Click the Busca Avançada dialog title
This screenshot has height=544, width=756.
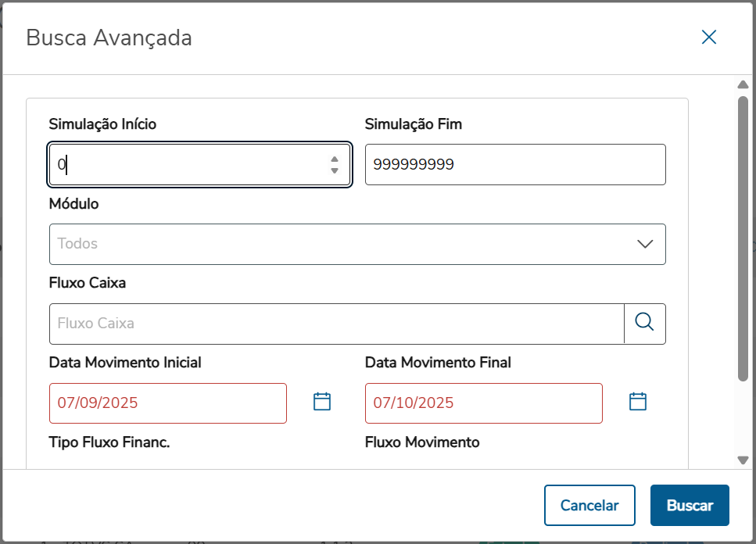(x=109, y=38)
